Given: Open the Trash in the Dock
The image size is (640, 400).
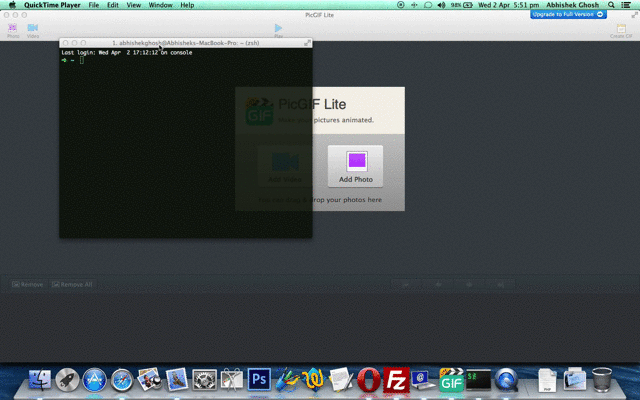Looking at the screenshot, I should [602, 379].
